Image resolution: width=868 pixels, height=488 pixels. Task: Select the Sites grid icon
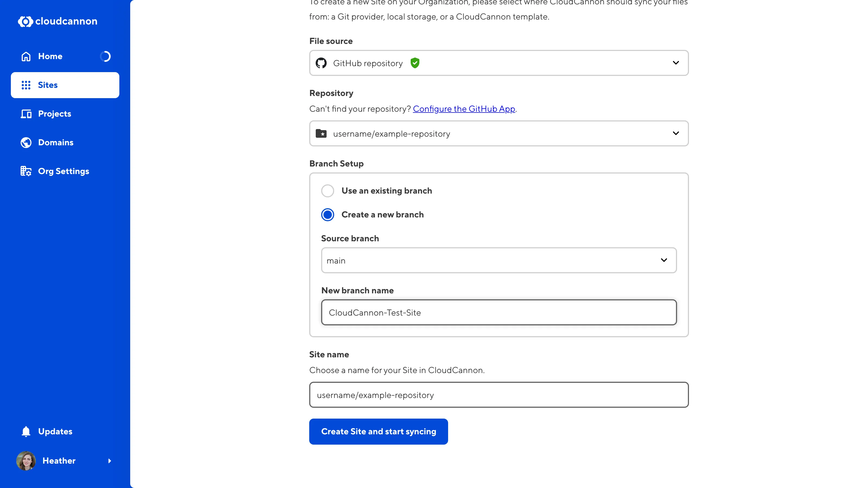click(25, 85)
